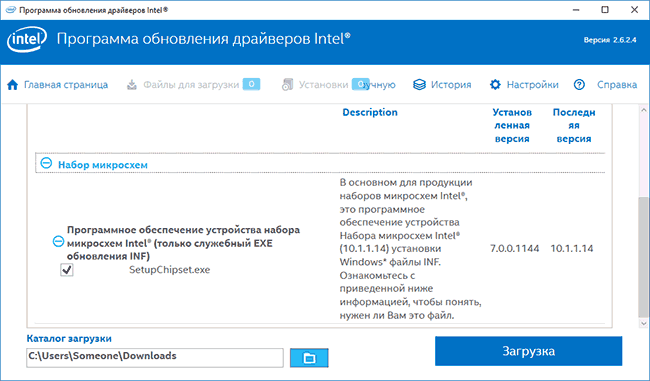Click the Последняя версия column header
This screenshot has width=650, height=381.
click(574, 125)
